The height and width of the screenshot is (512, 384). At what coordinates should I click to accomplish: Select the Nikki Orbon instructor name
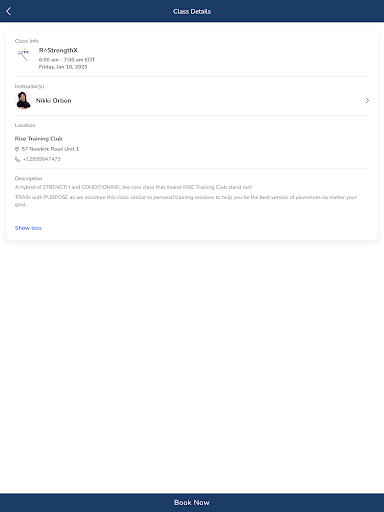coord(54,101)
